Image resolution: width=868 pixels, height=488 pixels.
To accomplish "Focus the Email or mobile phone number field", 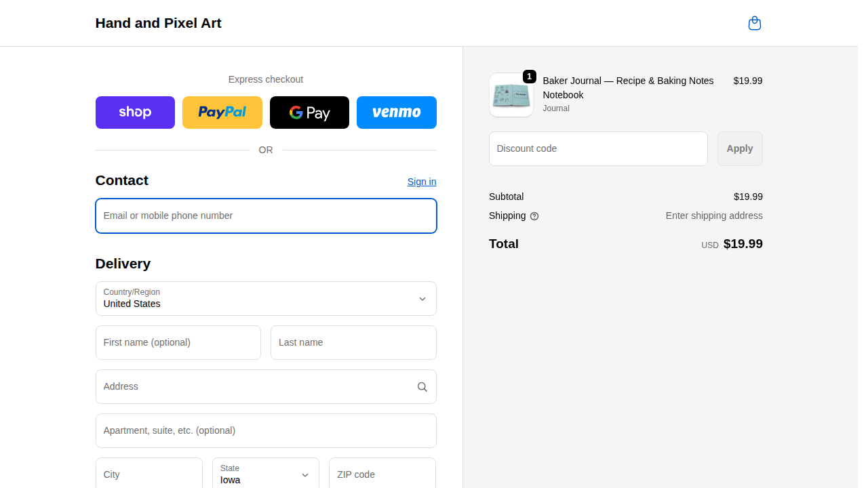I will (x=266, y=216).
